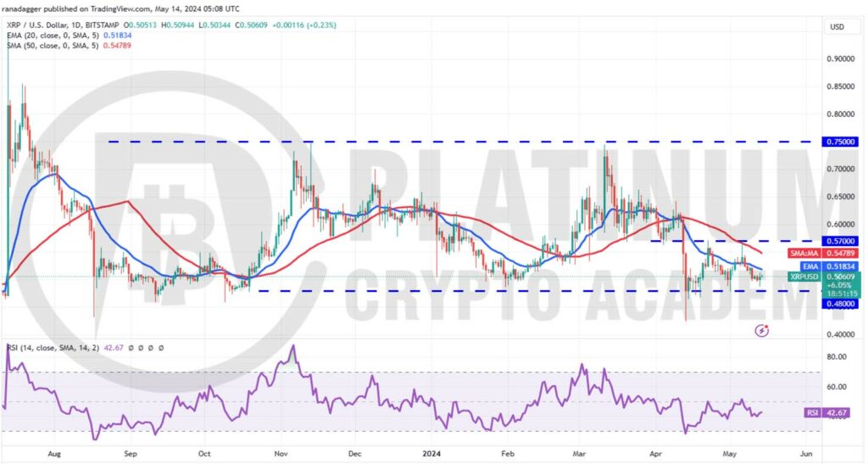Viewport: 868px width, 464px height.
Task: Click the RSI 80.00 axis value
Action: point(836,357)
